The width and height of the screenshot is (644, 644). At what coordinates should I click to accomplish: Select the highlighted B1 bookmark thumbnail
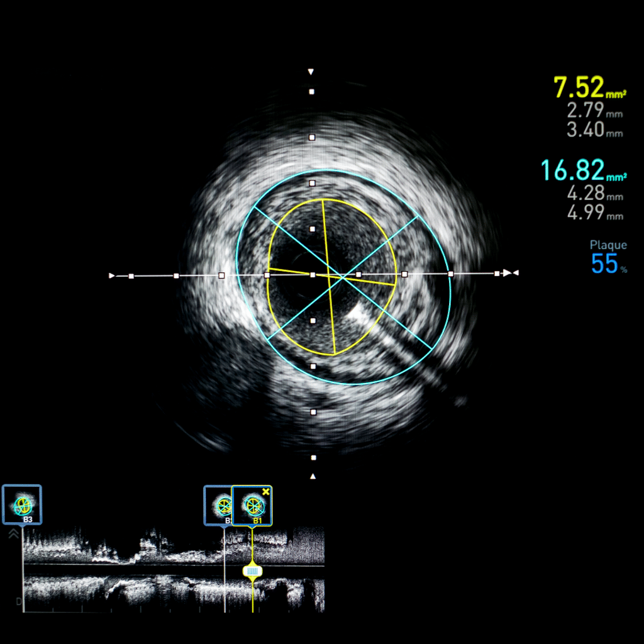pyautogui.click(x=252, y=506)
